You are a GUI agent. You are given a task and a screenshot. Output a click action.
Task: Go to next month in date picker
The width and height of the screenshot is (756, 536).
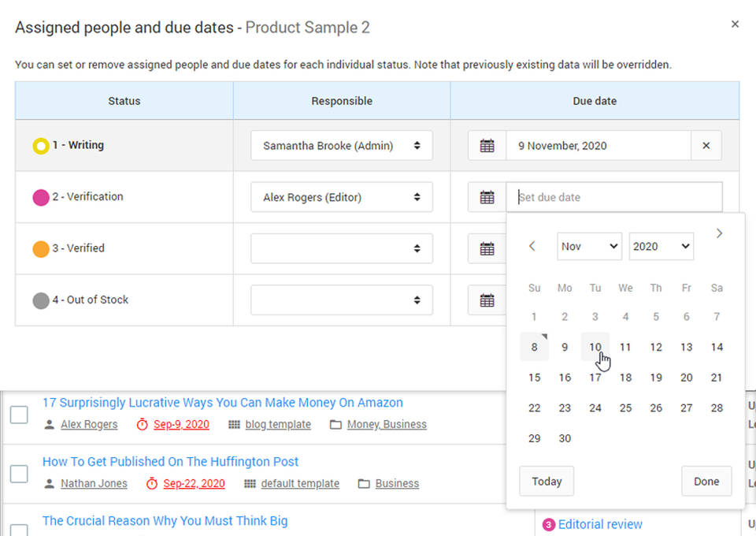(x=718, y=233)
